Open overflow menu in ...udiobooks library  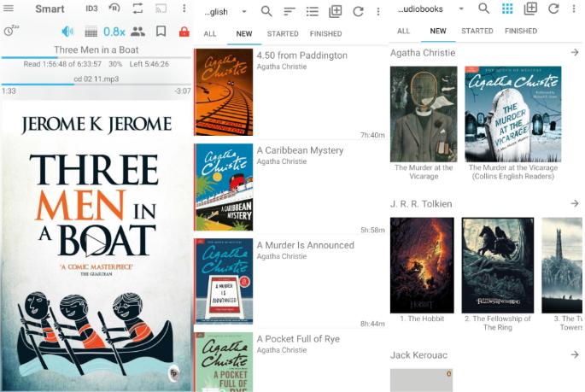point(574,9)
